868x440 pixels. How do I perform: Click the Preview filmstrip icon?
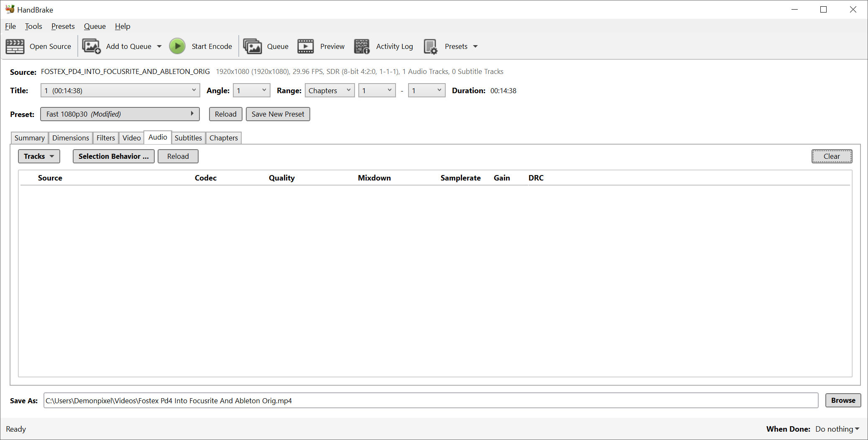point(306,46)
